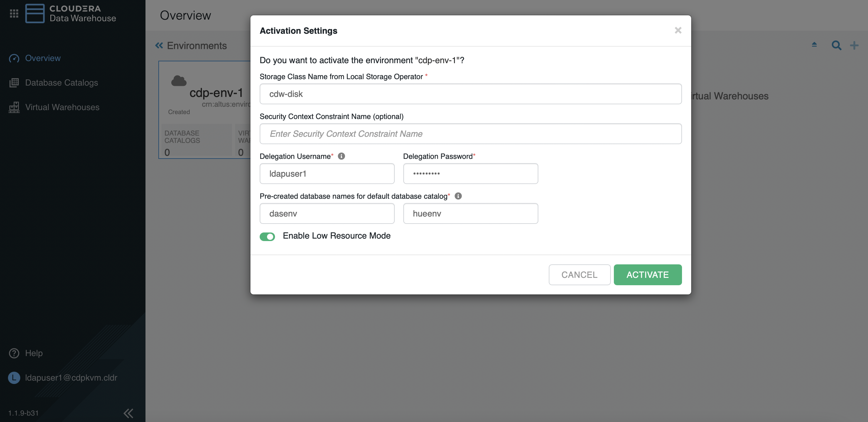Collapse Environments panel using double arrow
Image resolution: width=868 pixels, height=422 pixels.
[159, 45]
